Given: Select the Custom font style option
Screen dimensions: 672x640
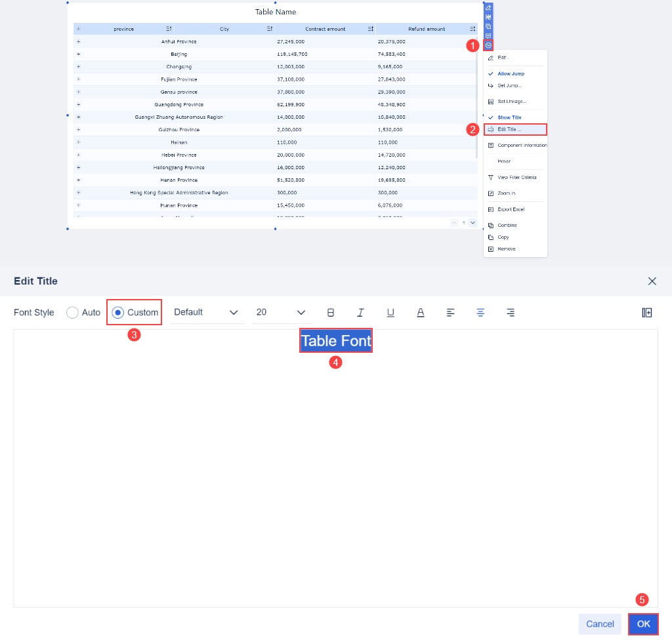Looking at the screenshot, I should click(x=117, y=312).
